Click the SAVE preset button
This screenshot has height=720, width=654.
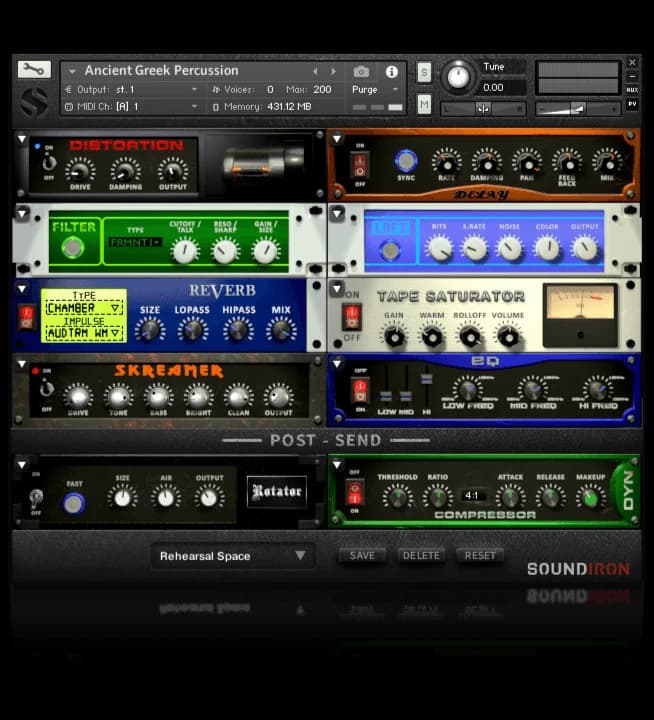(362, 555)
